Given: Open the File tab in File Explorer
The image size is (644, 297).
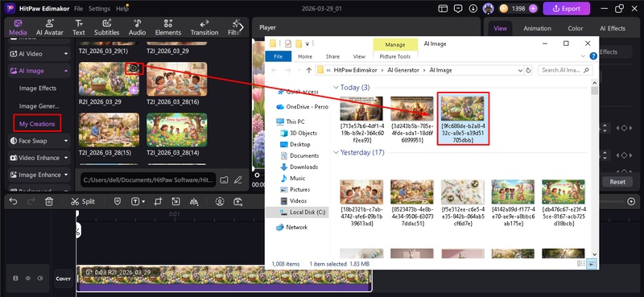Looking at the screenshot, I should [278, 56].
